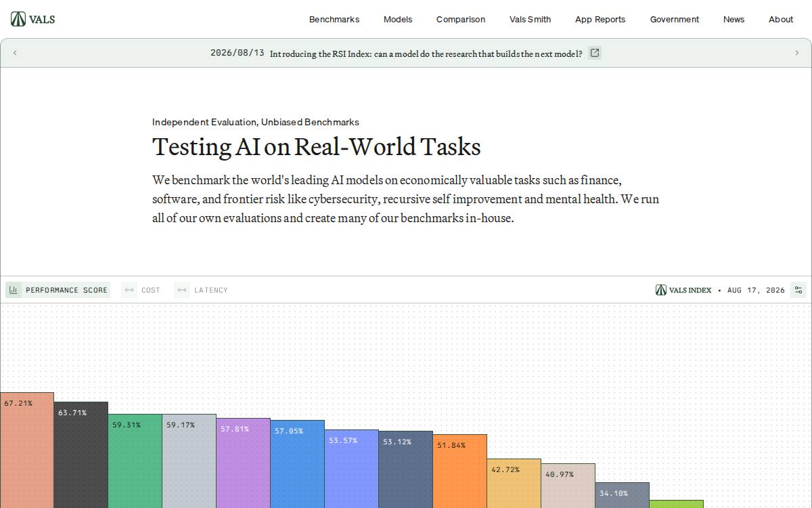Select the purple 57.81% bar
Viewport: 812px width, 508px height.
pos(244,463)
